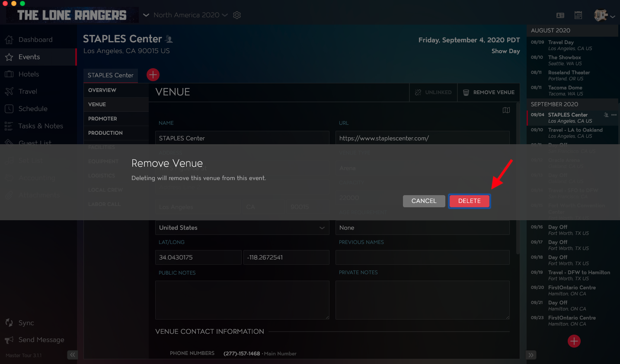Open United States country dropdown

point(242,228)
